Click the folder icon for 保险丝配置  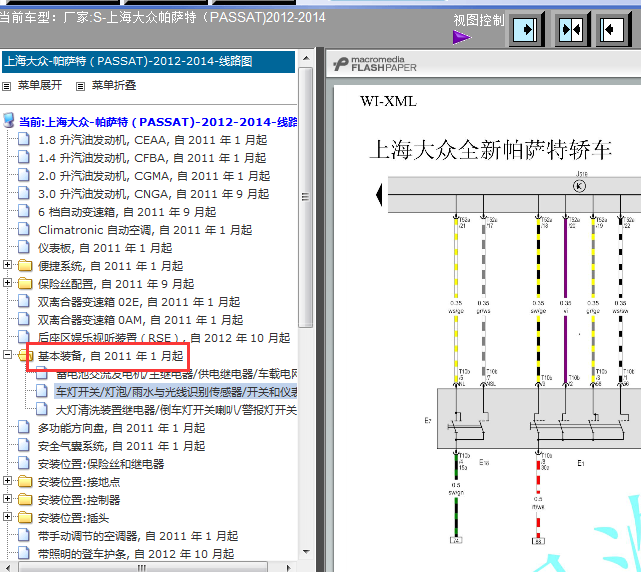point(25,284)
